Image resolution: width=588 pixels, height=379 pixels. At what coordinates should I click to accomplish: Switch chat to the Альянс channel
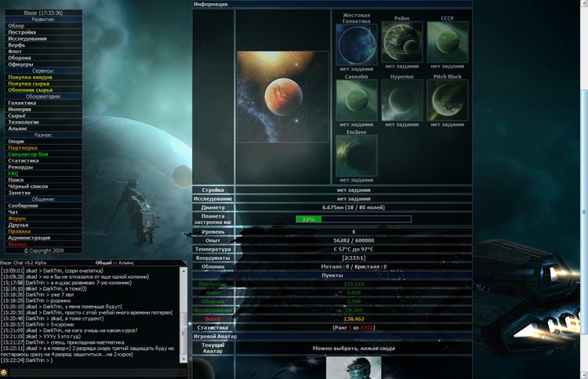tap(127, 262)
